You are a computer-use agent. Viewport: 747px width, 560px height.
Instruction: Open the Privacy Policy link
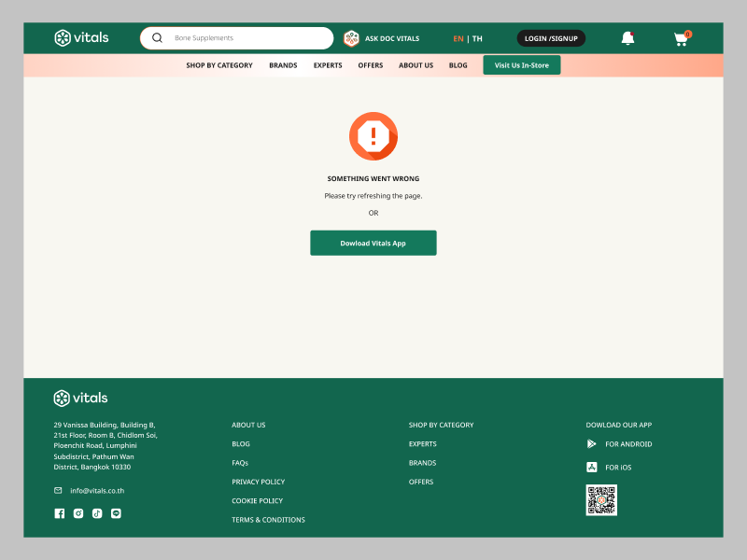tap(259, 482)
